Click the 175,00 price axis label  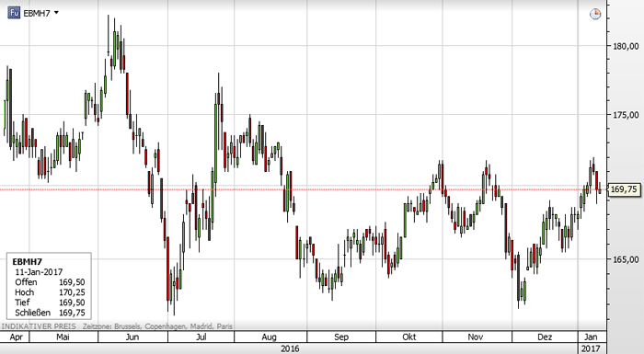tap(626, 115)
